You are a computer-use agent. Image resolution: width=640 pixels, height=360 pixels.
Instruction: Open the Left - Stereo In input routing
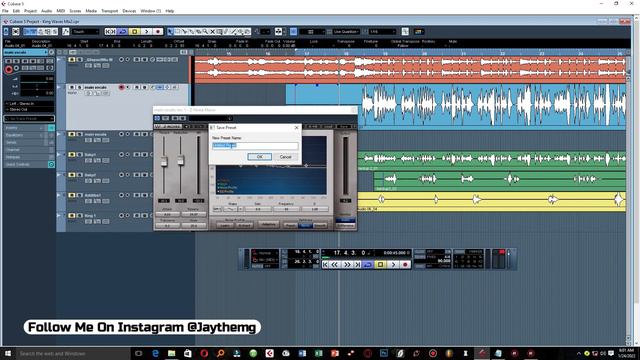(x=29, y=104)
